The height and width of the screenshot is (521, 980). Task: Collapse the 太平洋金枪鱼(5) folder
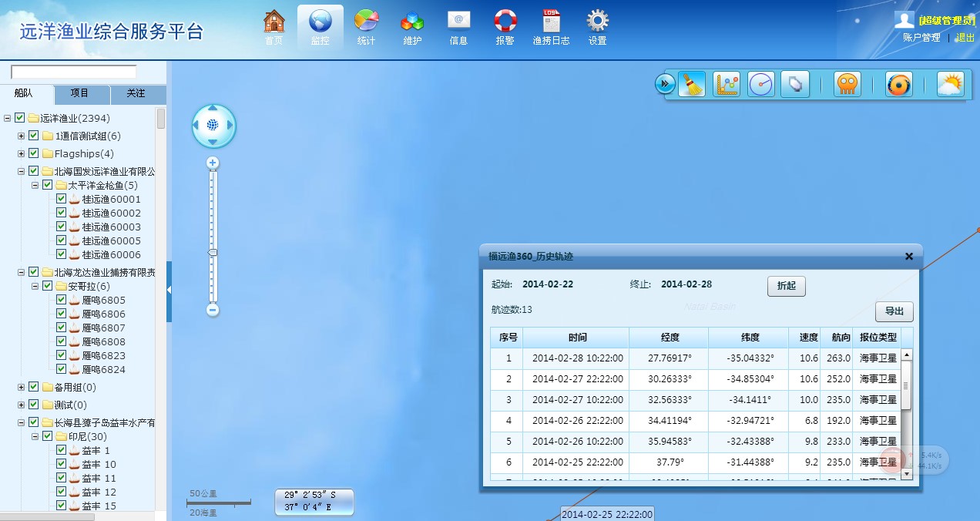pos(35,185)
